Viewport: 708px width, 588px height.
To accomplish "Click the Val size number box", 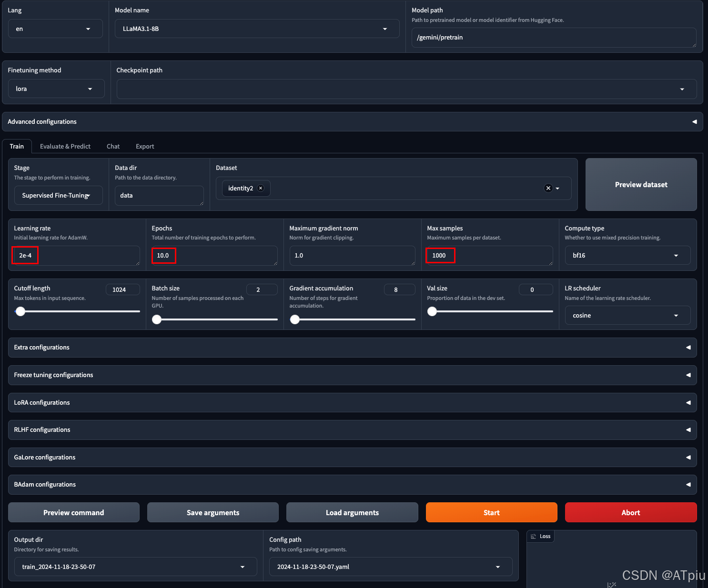I will (536, 289).
